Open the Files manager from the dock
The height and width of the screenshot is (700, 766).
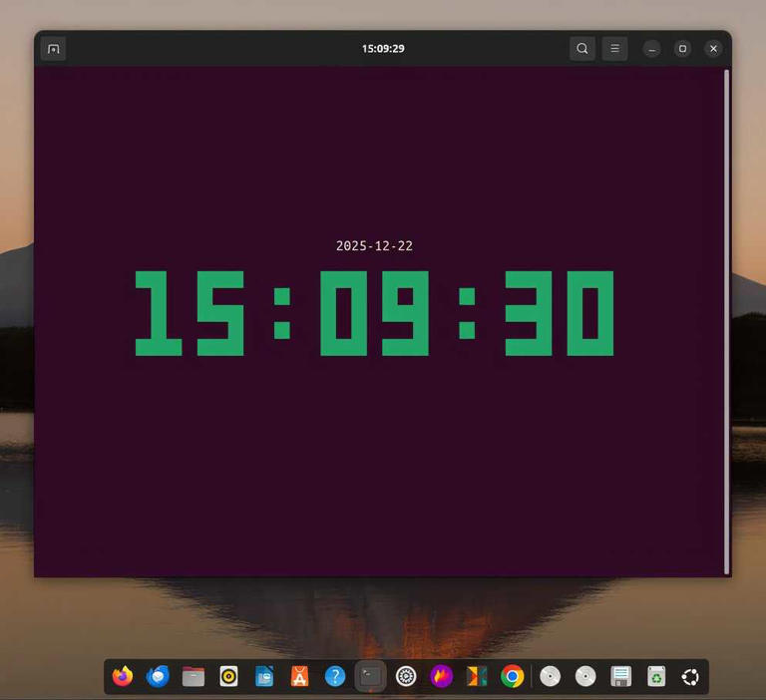193,676
